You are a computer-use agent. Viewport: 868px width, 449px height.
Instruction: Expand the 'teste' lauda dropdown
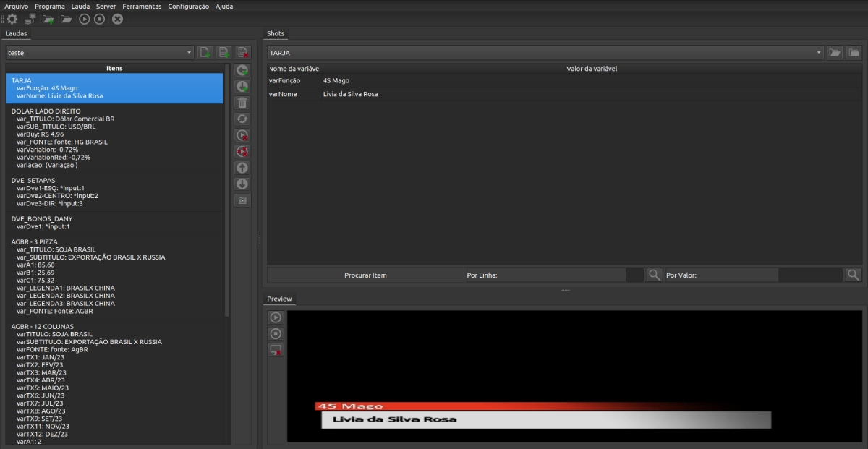click(x=190, y=53)
